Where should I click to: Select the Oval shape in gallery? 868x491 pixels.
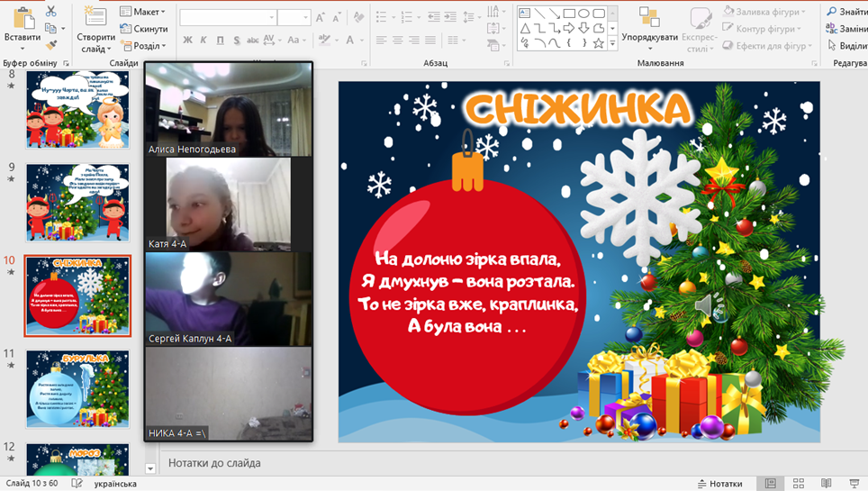coord(584,14)
